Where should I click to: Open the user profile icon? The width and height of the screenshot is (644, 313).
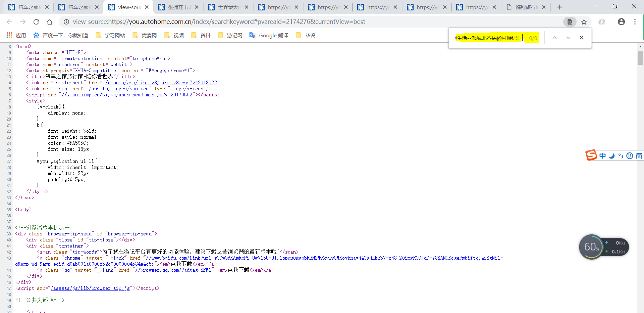coord(621,22)
